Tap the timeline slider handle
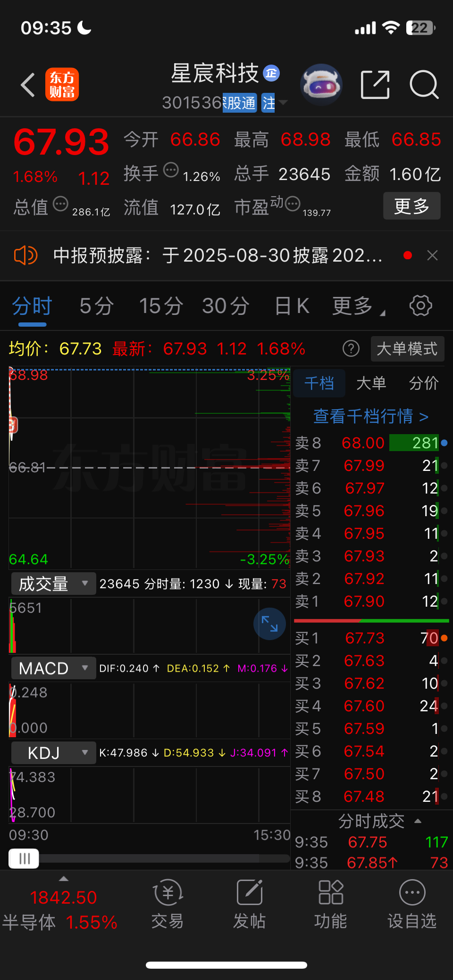Viewport: 453px width, 980px height. point(24,859)
